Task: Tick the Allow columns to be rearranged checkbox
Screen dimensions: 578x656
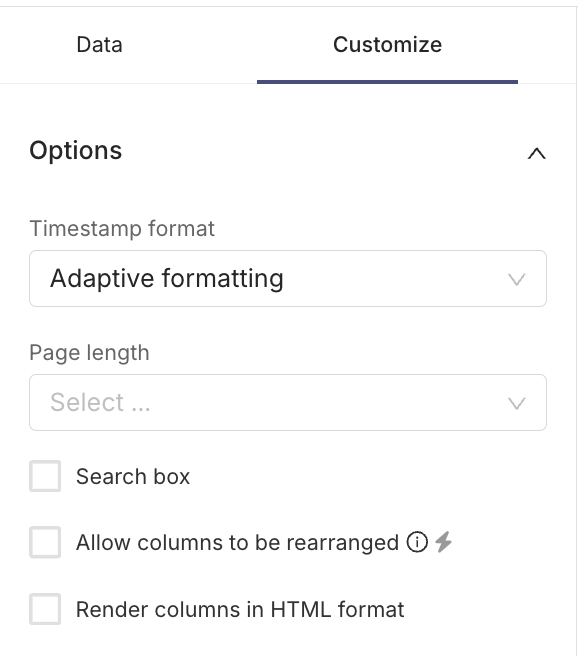Action: coord(45,542)
